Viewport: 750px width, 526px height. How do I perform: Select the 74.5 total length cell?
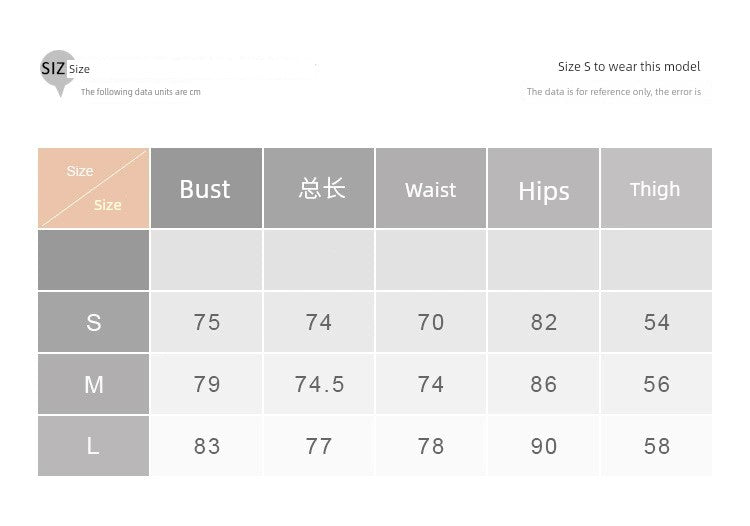click(320, 384)
